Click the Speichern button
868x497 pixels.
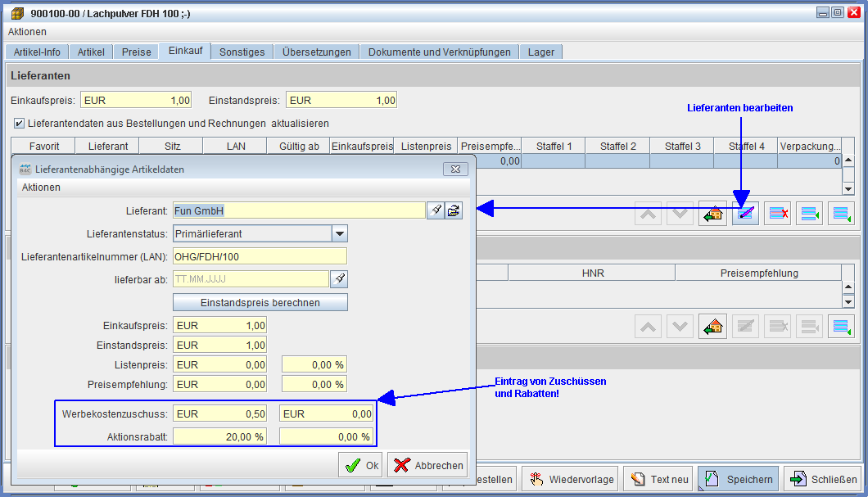point(739,479)
